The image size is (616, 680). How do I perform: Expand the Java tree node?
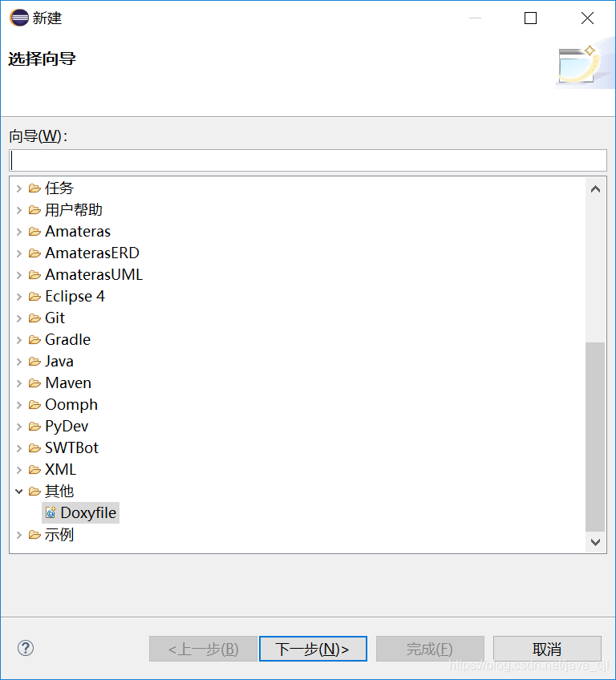pyautogui.click(x=18, y=362)
